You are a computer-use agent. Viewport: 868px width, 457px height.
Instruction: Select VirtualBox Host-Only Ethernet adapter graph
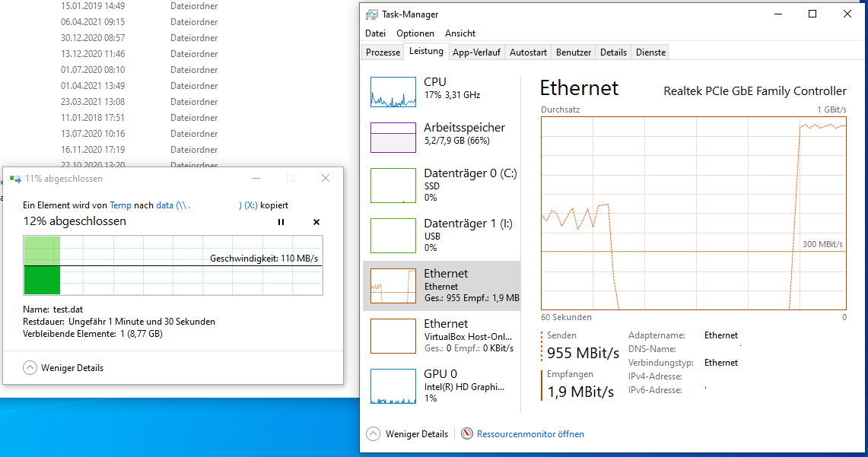tap(393, 336)
